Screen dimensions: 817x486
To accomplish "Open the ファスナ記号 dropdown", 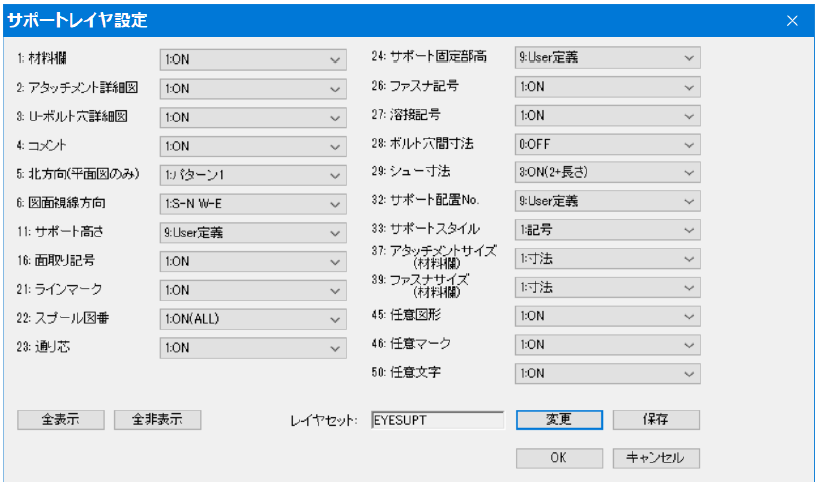I will tap(608, 87).
